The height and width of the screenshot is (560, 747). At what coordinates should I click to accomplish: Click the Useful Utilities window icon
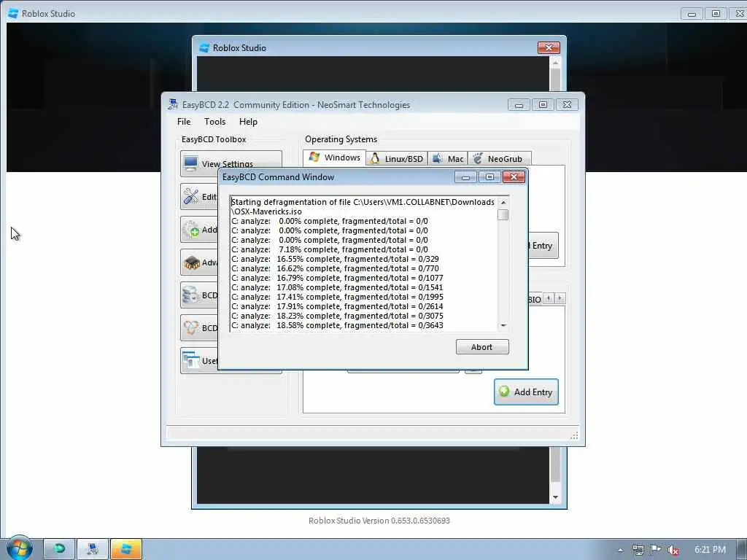[191, 360]
